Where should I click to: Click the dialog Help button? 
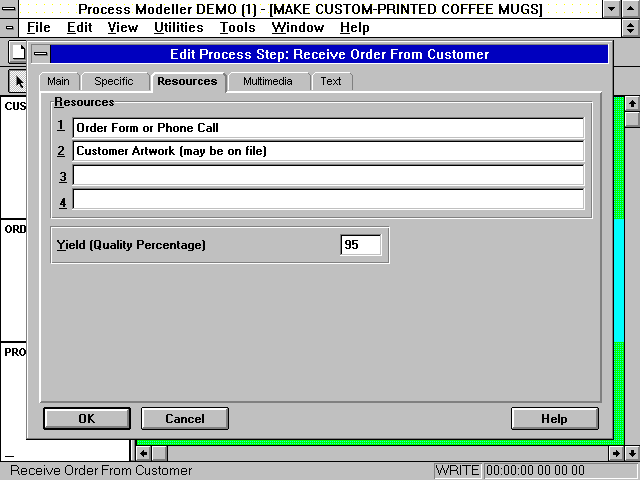pyautogui.click(x=554, y=419)
